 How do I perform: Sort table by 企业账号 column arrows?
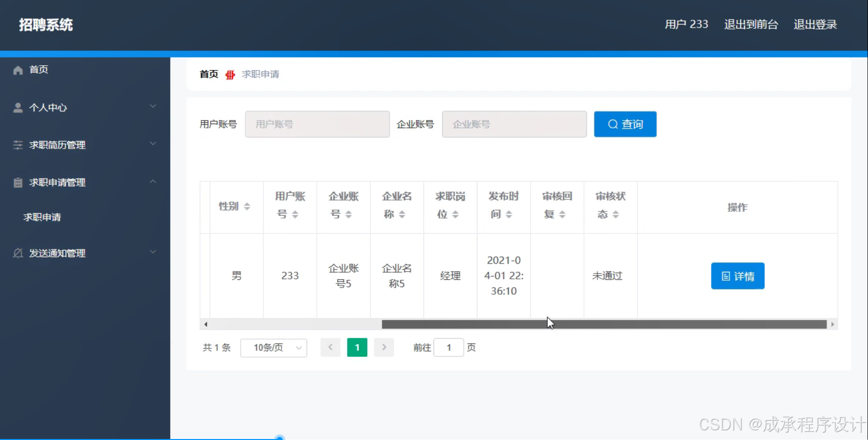click(349, 214)
